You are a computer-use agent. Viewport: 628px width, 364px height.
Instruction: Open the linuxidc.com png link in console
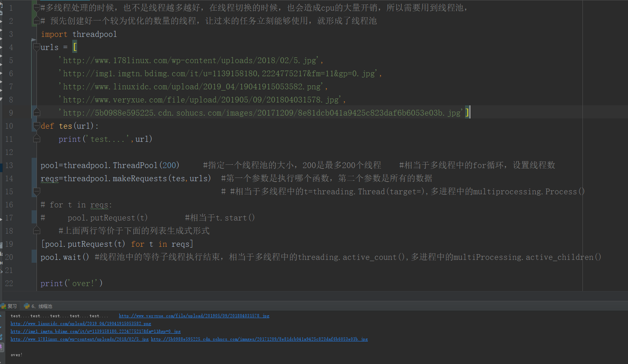(81, 324)
